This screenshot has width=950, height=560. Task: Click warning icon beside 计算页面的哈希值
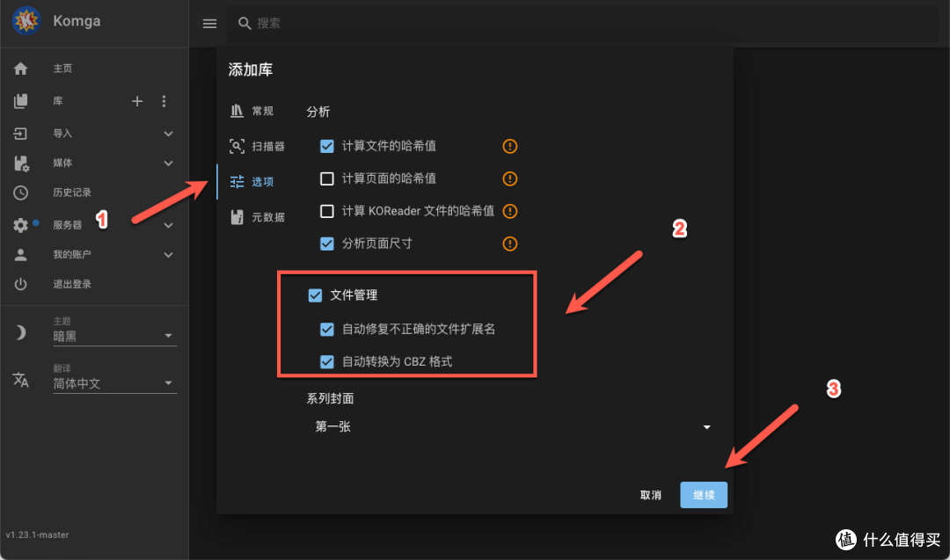[x=510, y=178]
